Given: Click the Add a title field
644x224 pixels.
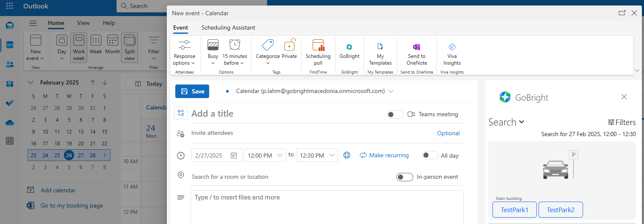Looking at the screenshot, I should coord(284,114).
